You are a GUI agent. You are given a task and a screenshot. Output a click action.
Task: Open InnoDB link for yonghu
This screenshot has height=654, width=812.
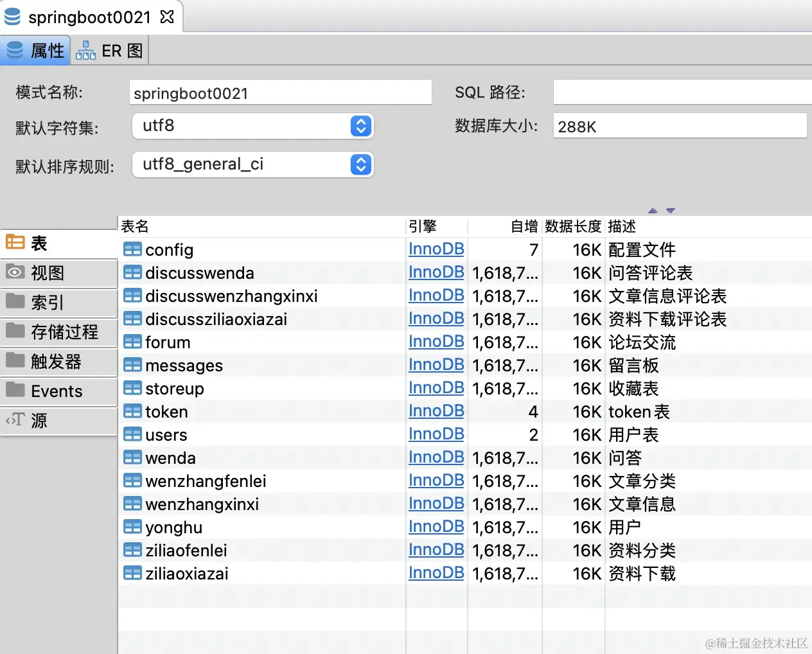coord(436,527)
